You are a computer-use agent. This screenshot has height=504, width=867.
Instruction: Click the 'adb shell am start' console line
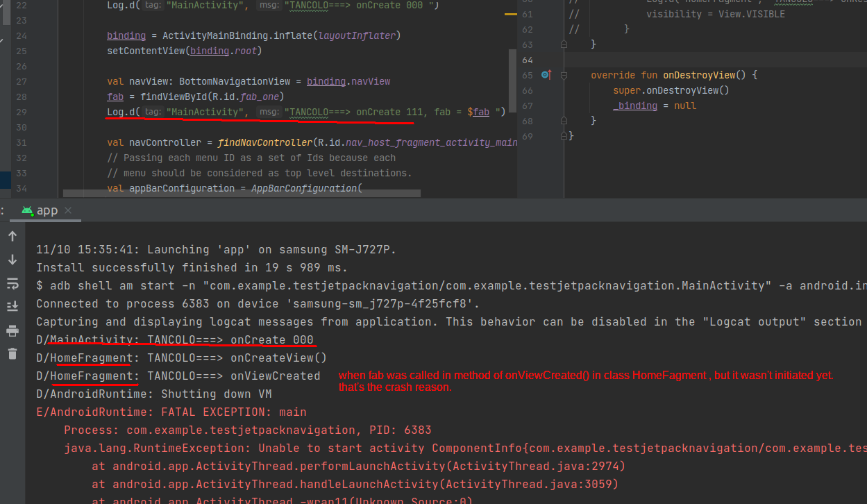(x=451, y=285)
